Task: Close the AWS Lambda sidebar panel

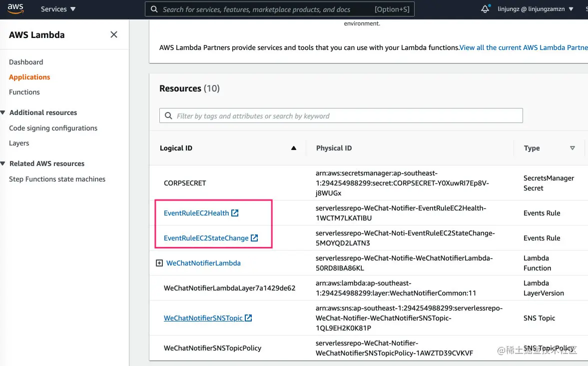Action: [x=114, y=34]
